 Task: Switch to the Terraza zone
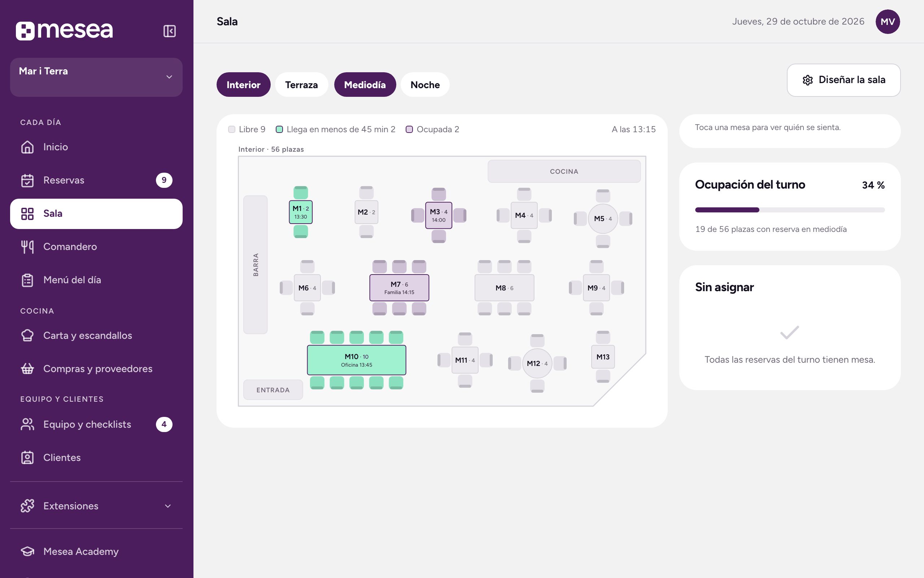(x=301, y=85)
